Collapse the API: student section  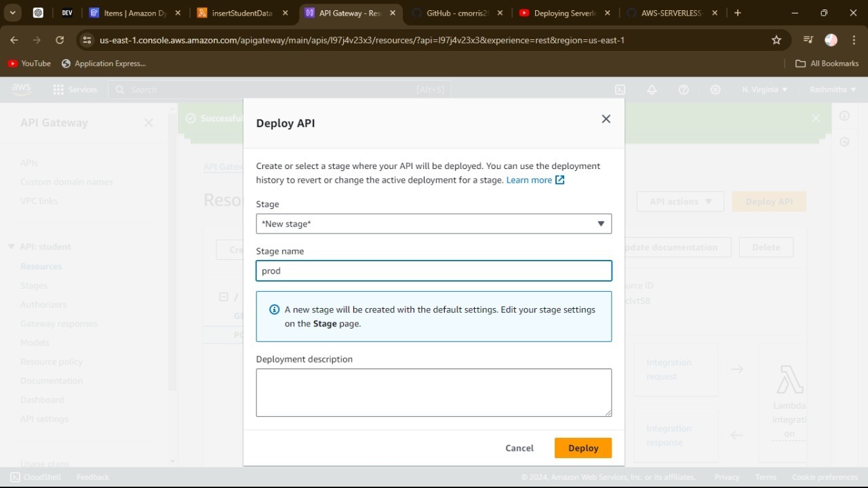12,246
